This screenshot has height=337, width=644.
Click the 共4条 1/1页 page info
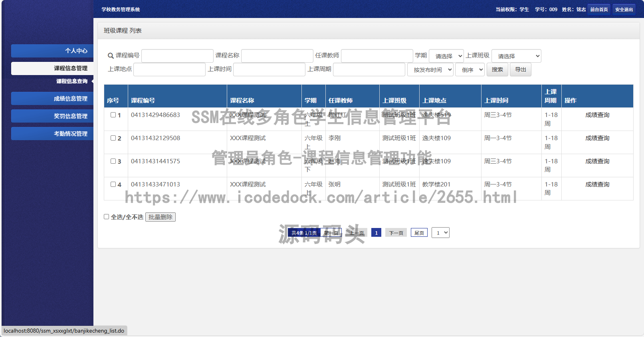click(304, 233)
